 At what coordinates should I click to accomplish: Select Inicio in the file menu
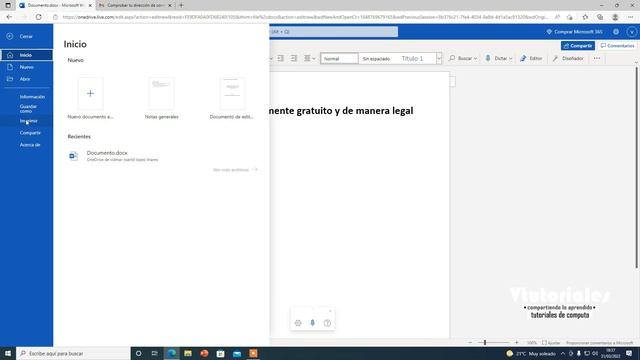(x=27, y=55)
